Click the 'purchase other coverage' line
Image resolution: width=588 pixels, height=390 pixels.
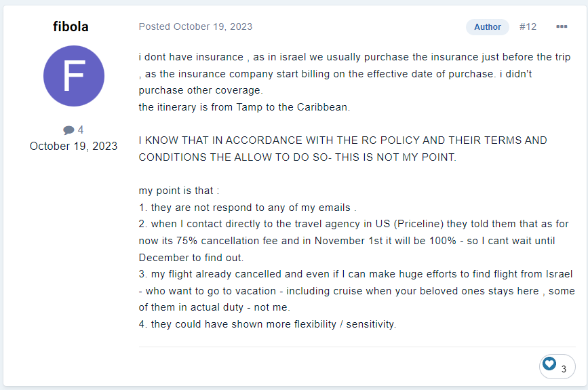(201, 90)
